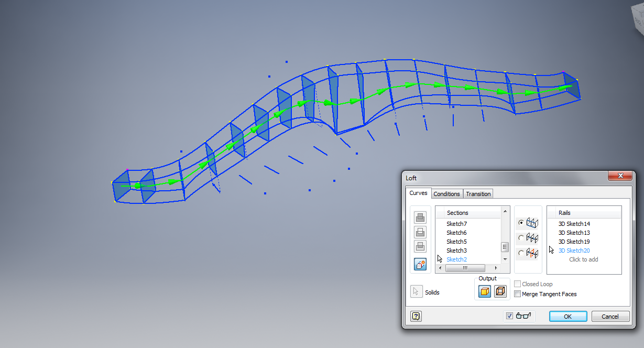The image size is (644, 348).
Task: Click the rails loft illustration beside top radio
Action: pyautogui.click(x=533, y=222)
